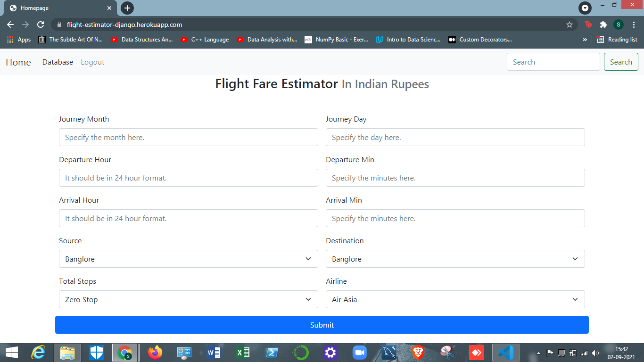Click the address bar URL
The width and height of the screenshot is (644, 362).
click(x=124, y=25)
